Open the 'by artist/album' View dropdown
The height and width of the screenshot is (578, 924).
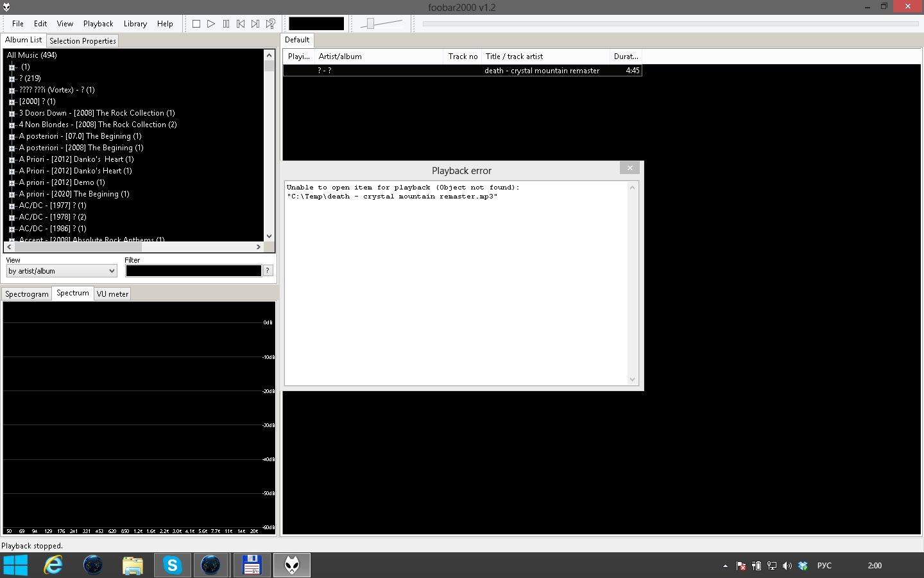[x=62, y=271]
